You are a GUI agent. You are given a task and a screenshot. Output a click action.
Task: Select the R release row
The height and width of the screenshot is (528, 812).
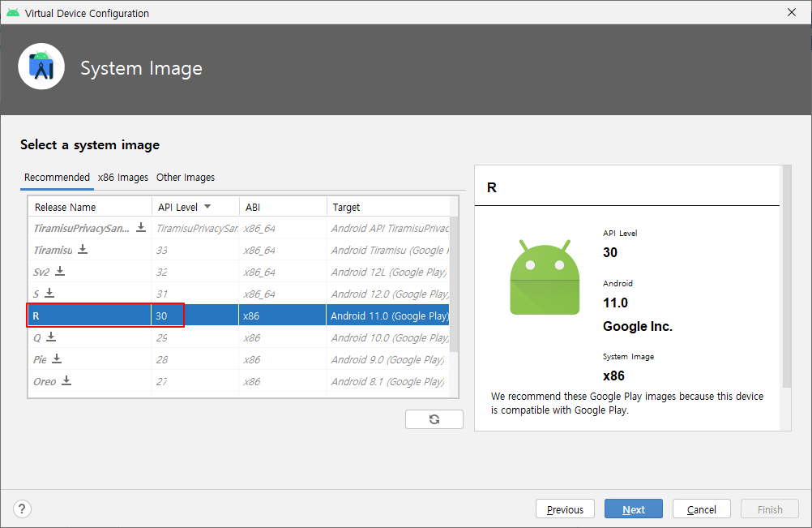coord(239,315)
